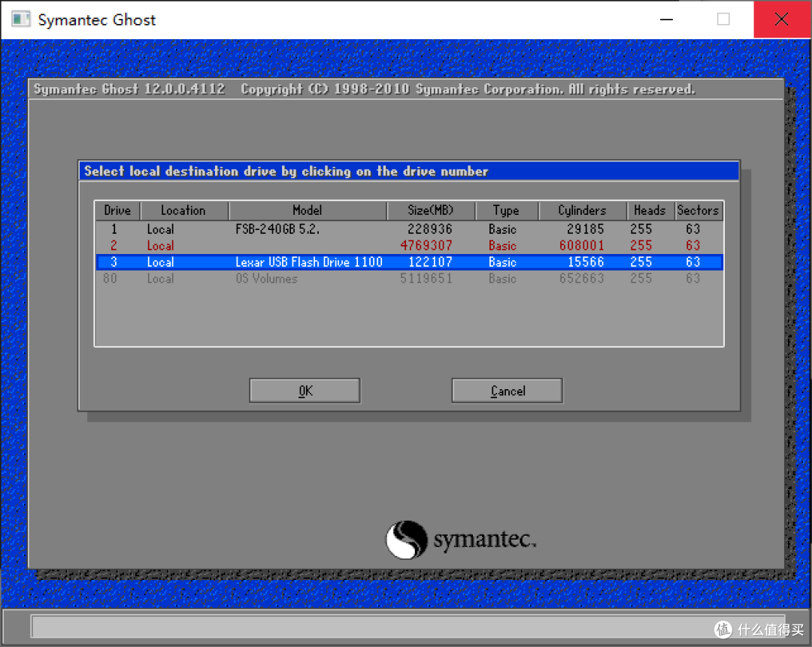This screenshot has width=812, height=647.
Task: Select drive 1 FSB-240GB 5.2. row
Action: click(409, 228)
